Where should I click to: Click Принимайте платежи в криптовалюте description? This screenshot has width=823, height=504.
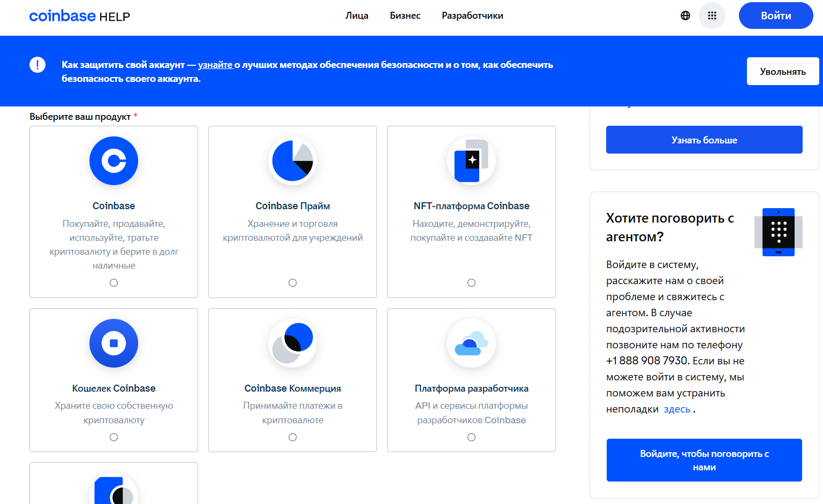[292, 413]
